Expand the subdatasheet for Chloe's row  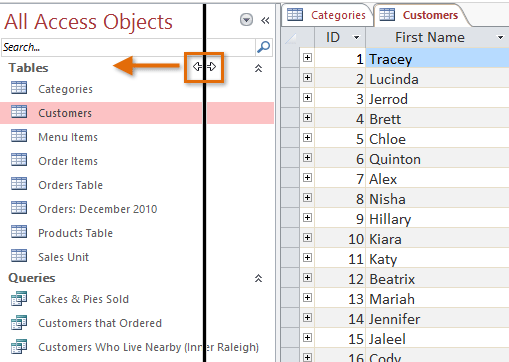307,138
